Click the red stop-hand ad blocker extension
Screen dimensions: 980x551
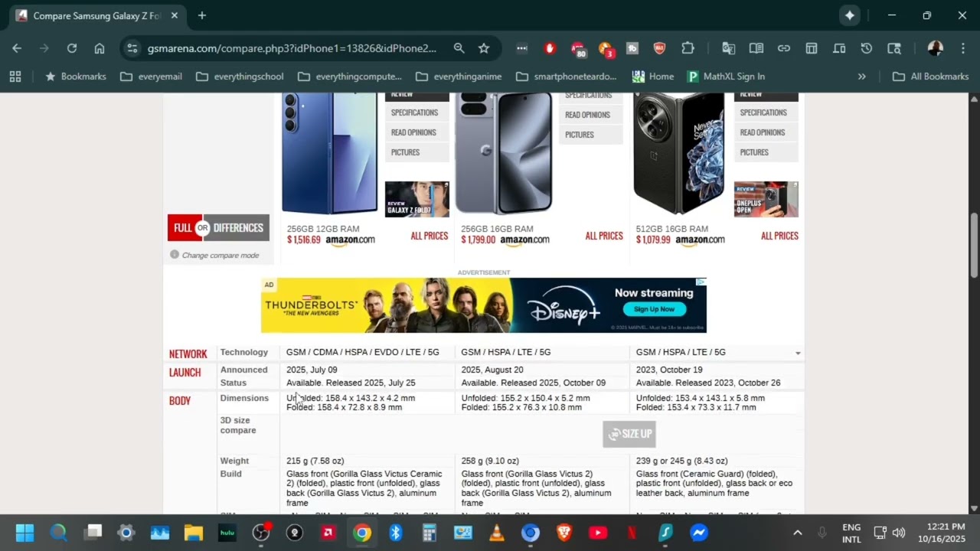pyautogui.click(x=550, y=48)
